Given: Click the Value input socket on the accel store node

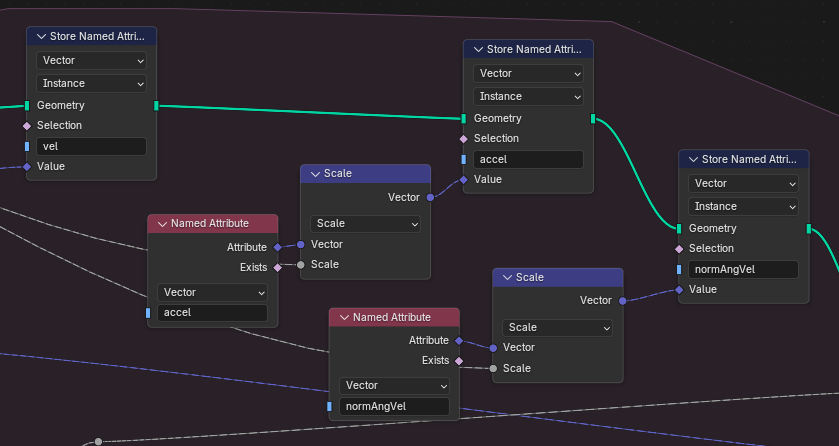Looking at the screenshot, I should 463,180.
